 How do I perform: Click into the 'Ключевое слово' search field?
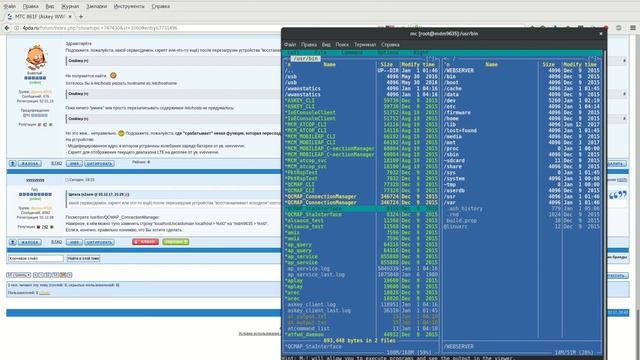36,258
